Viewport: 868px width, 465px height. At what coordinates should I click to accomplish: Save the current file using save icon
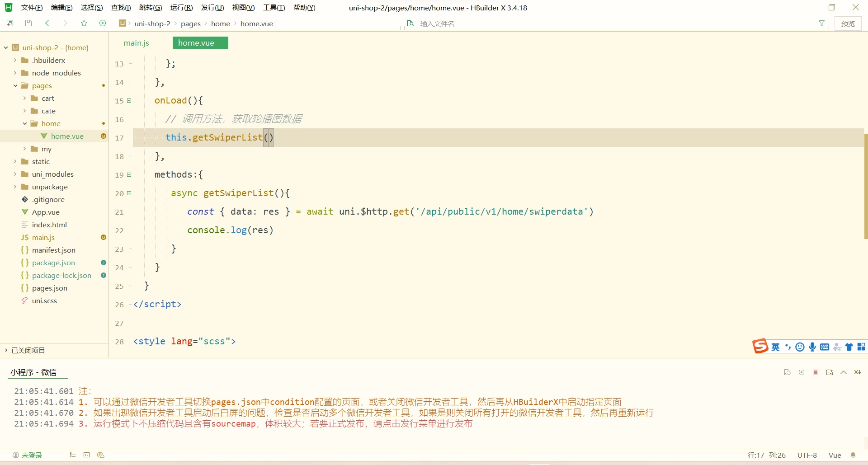(x=28, y=23)
